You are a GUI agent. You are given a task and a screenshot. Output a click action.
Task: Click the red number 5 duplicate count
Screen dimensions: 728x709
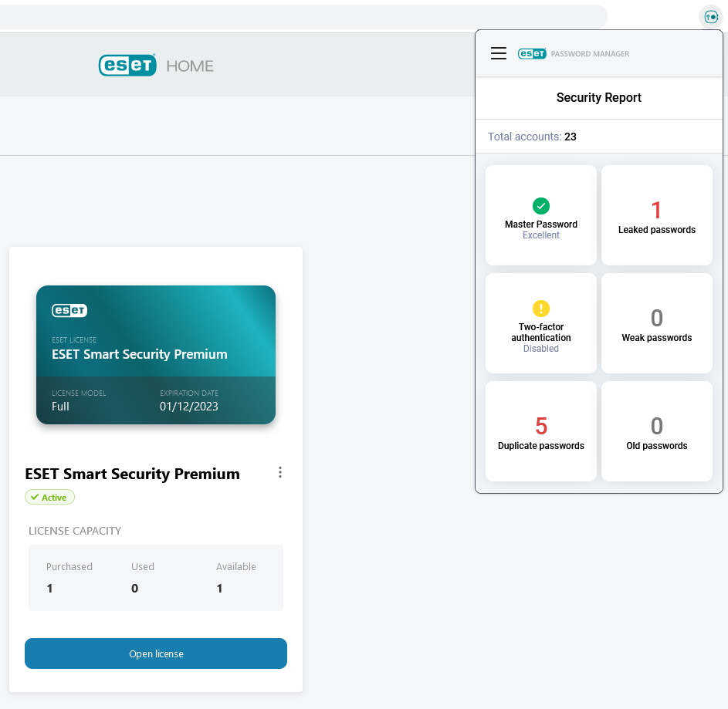pos(541,426)
